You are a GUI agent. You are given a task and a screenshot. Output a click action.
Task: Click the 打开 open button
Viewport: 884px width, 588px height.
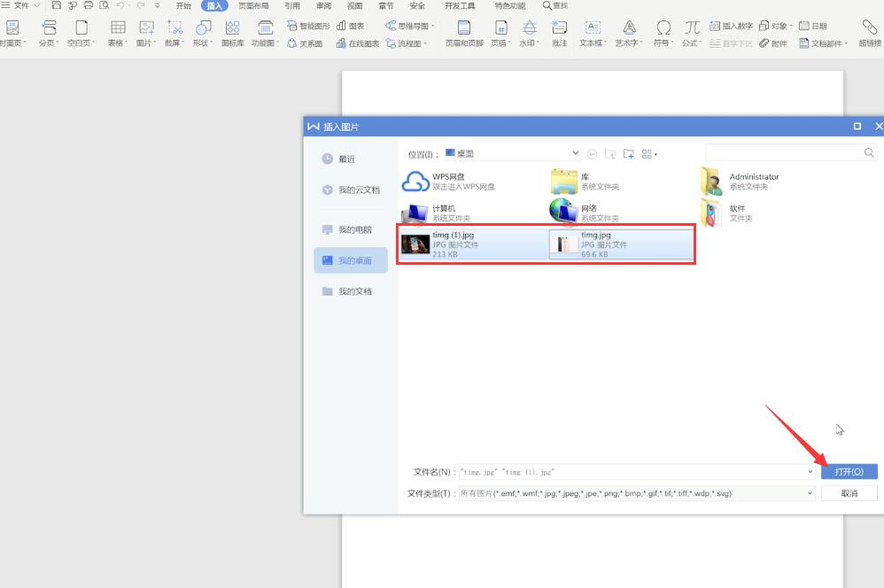pos(849,471)
